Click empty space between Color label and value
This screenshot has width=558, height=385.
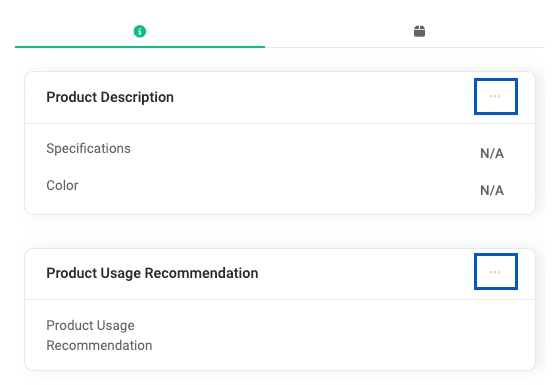click(278, 188)
